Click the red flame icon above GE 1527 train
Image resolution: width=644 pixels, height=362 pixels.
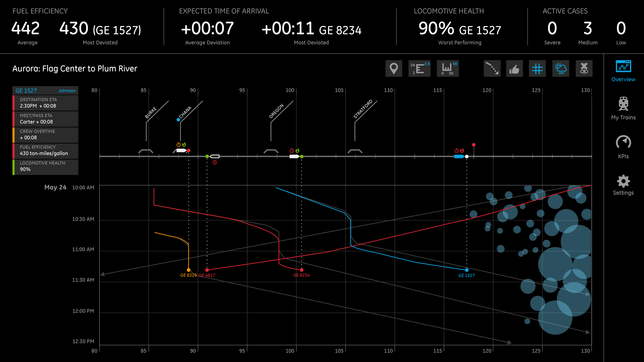tap(462, 151)
